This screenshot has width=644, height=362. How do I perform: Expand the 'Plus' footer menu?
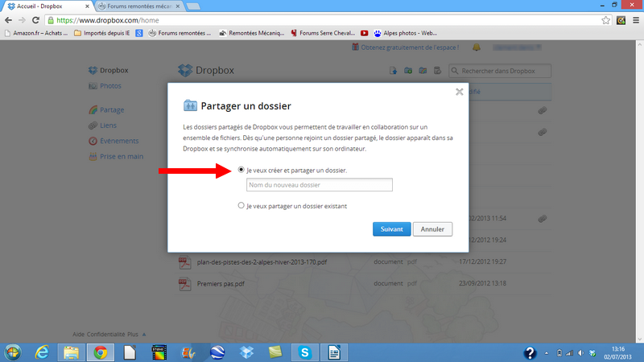pyautogui.click(x=136, y=334)
